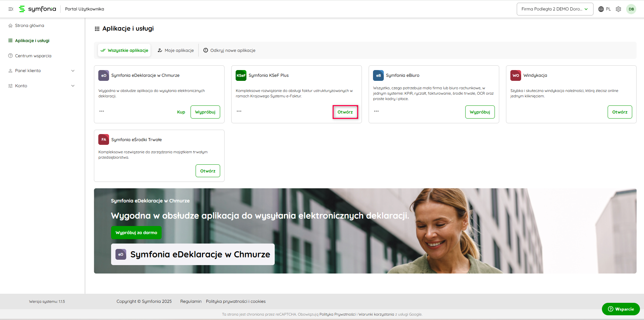644x320 pixels.
Task: Collapse the sidebar with the hamburger icon
Action: [x=11, y=9]
